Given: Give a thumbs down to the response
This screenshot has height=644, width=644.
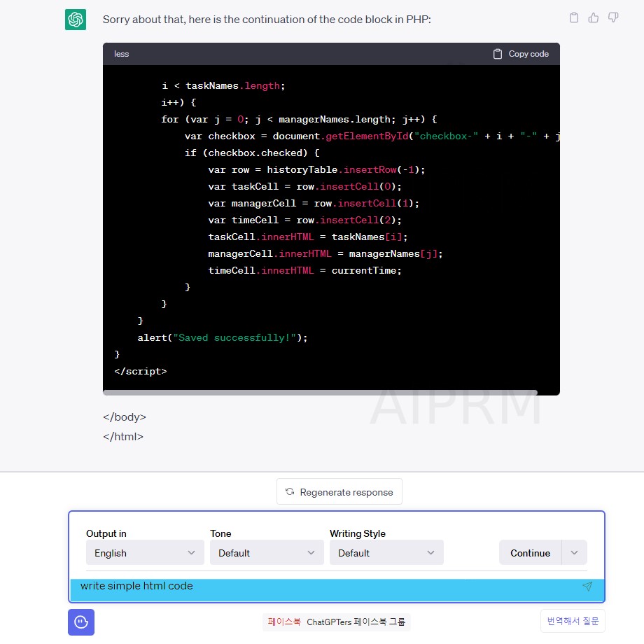Looking at the screenshot, I should pos(613,17).
